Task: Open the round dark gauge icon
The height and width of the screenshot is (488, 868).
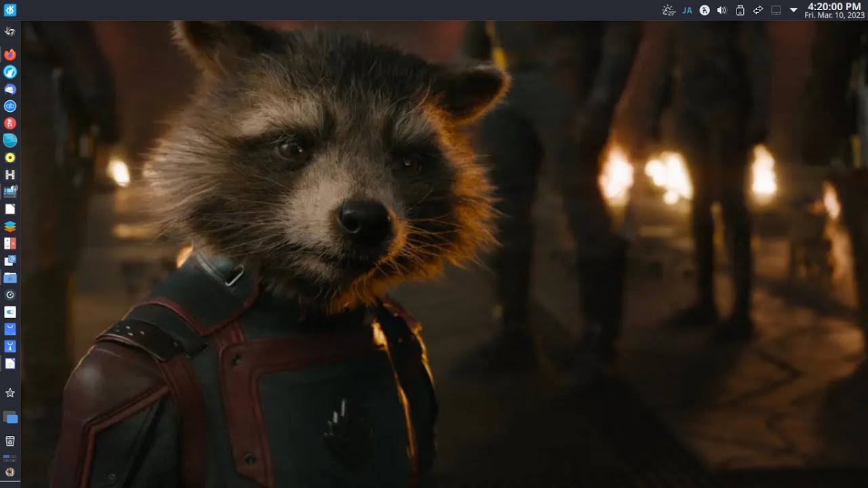Action: [10, 295]
